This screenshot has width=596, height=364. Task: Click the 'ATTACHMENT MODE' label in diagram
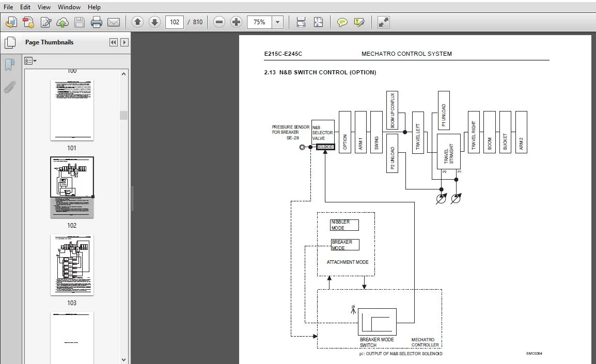348,262
